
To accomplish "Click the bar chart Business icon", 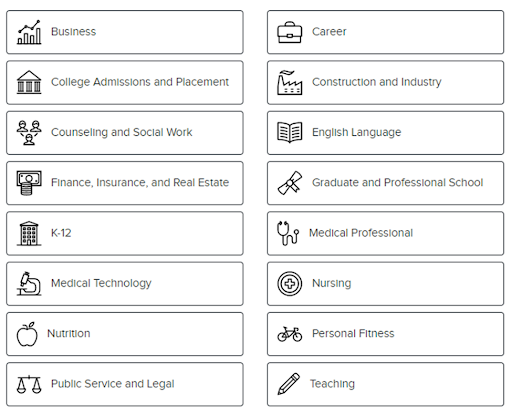I will point(29,32).
